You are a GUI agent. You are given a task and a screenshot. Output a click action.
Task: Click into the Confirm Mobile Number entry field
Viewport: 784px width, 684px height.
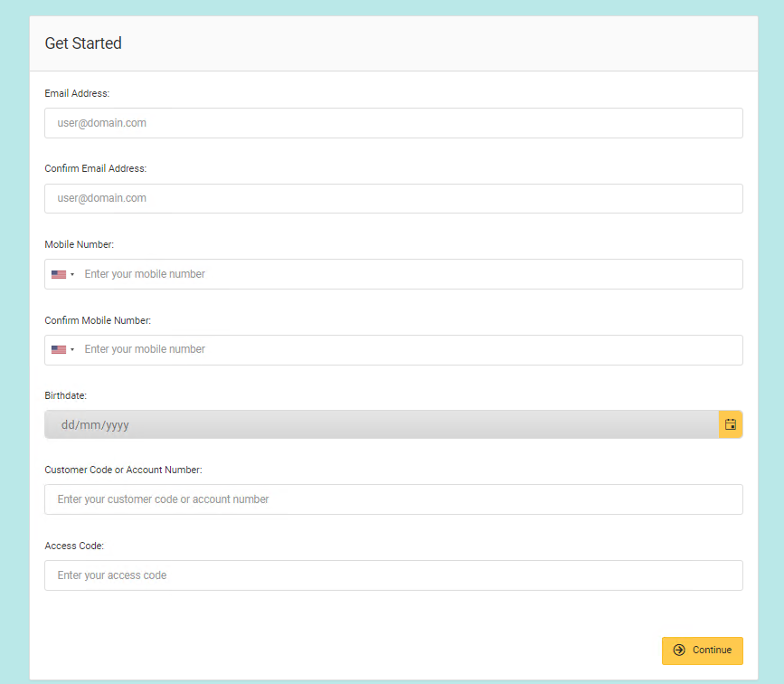pos(407,349)
